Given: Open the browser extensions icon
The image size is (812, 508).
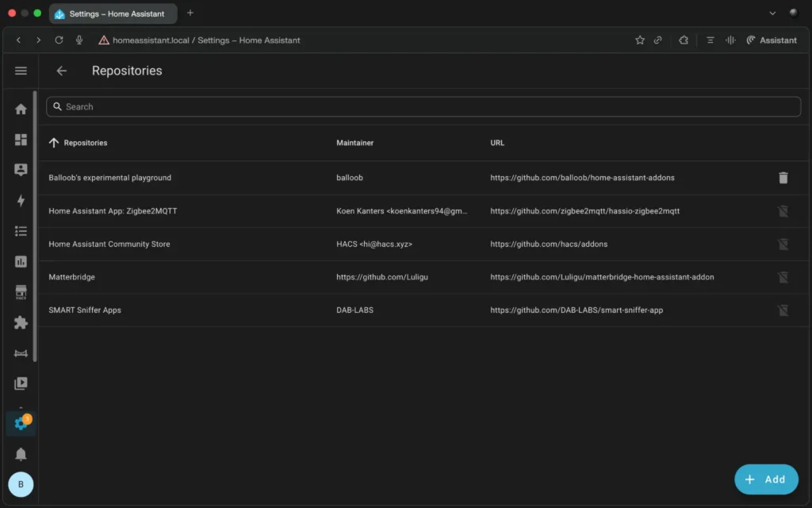Looking at the screenshot, I should coord(684,40).
